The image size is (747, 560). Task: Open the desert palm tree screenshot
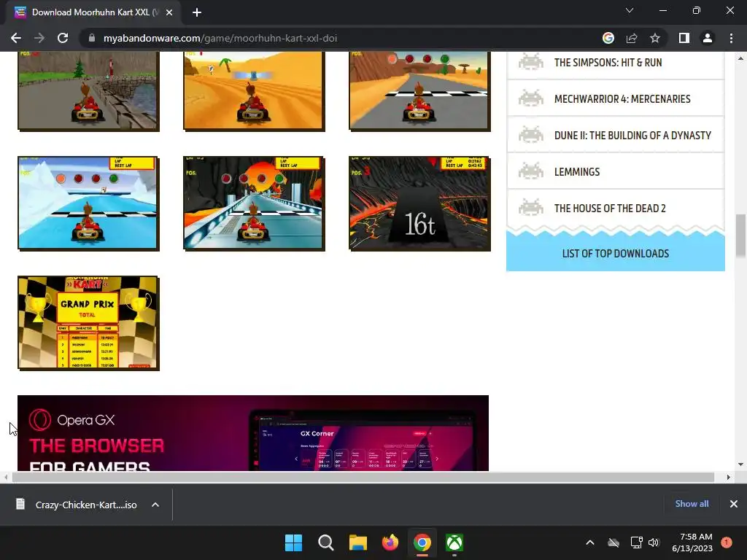(x=254, y=90)
